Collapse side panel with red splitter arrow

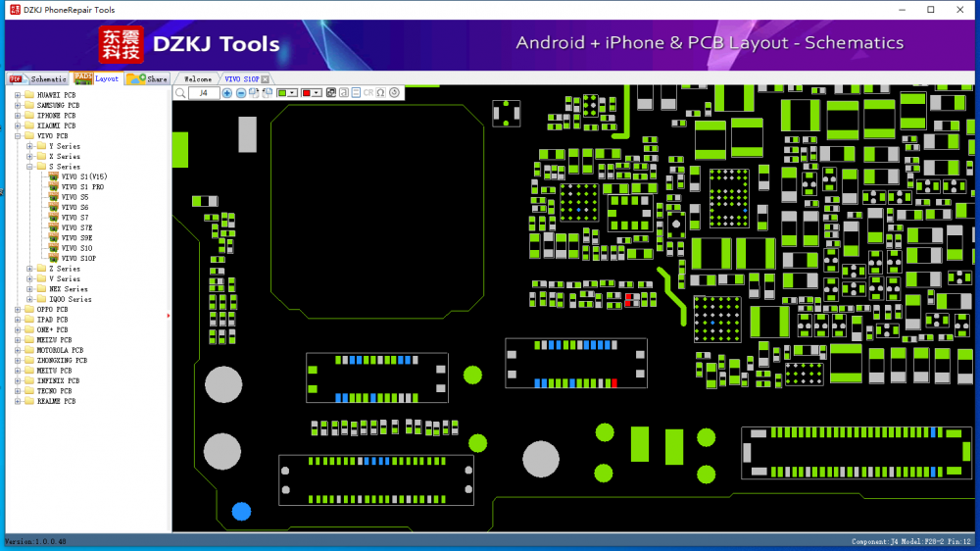169,316
